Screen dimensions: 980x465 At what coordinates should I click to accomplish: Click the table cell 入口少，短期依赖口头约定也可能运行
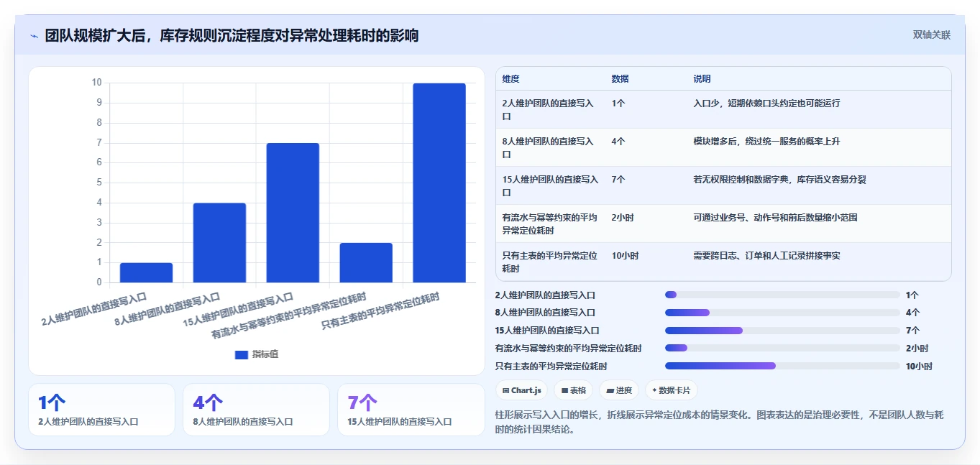tap(766, 103)
